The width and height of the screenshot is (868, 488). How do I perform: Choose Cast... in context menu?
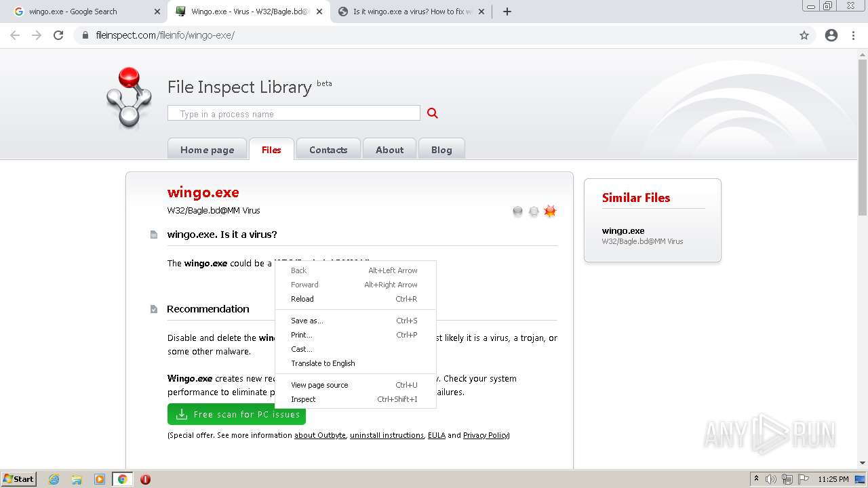(355, 349)
